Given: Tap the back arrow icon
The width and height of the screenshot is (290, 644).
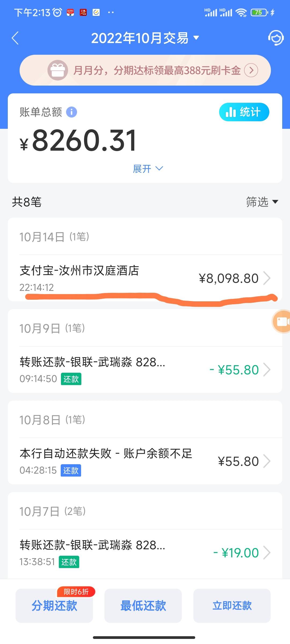Looking at the screenshot, I should [15, 38].
